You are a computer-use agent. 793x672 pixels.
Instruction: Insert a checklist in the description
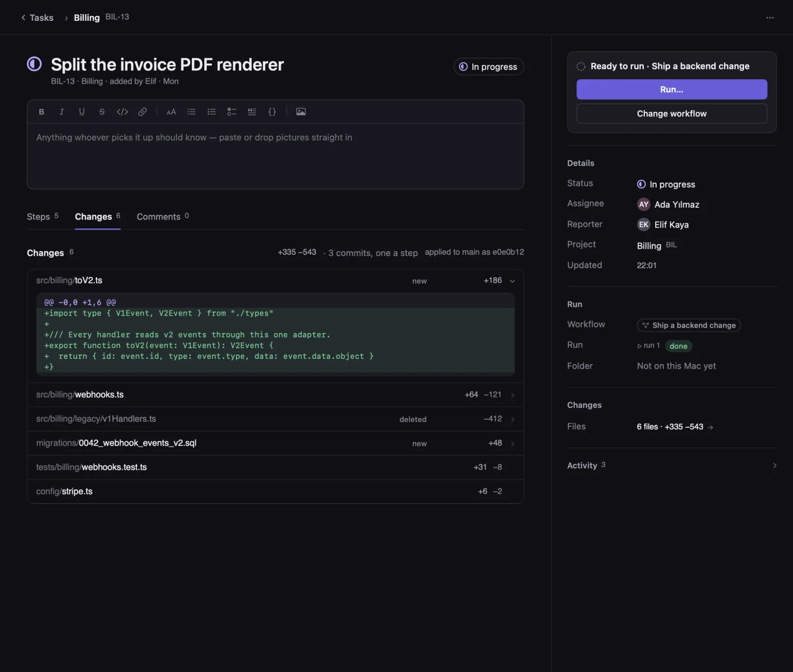tap(232, 112)
